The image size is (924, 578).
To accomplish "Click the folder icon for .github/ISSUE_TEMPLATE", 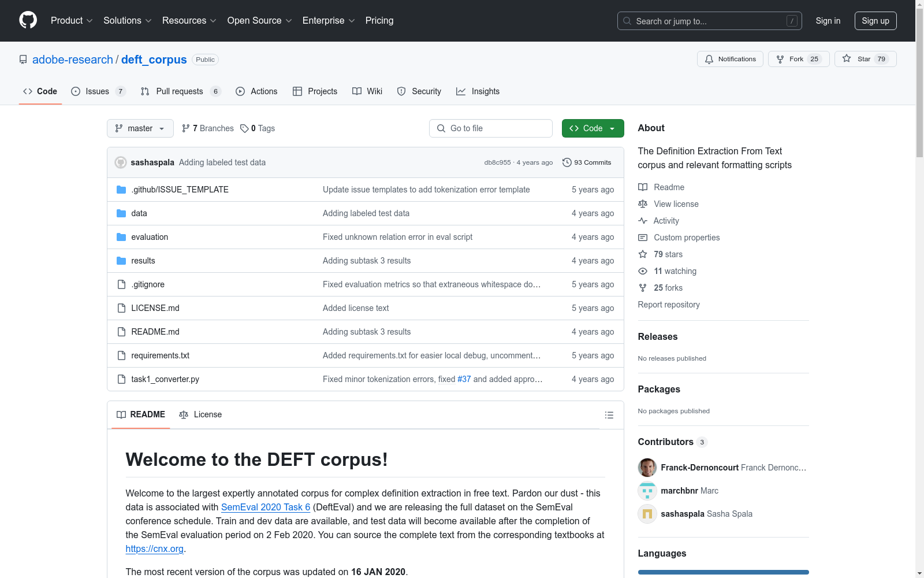I will click(121, 190).
